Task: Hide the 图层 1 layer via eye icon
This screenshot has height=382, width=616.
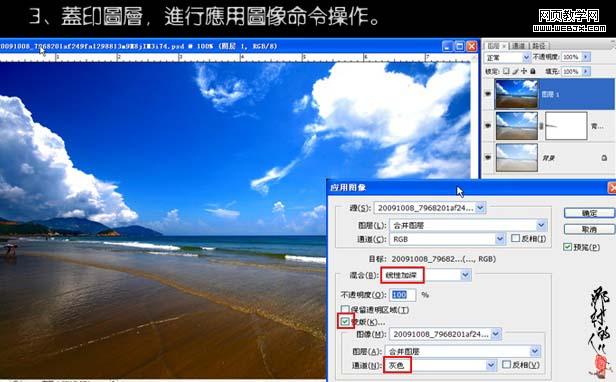Action: [x=488, y=94]
